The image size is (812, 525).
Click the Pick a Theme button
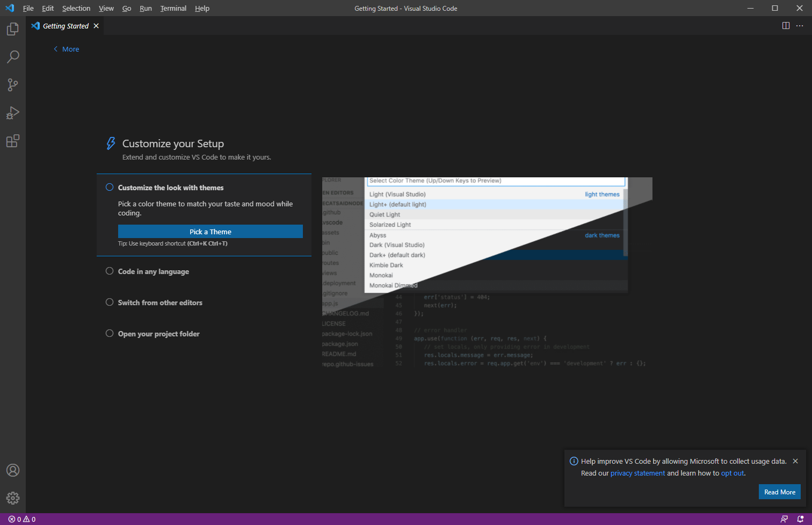[x=211, y=232]
